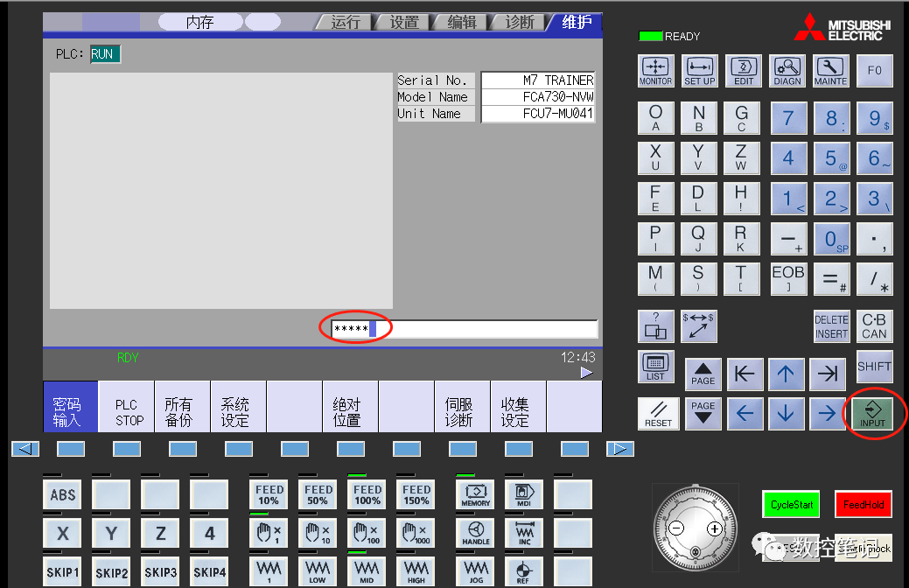Click the manual pulse handwheel dial

point(695,528)
